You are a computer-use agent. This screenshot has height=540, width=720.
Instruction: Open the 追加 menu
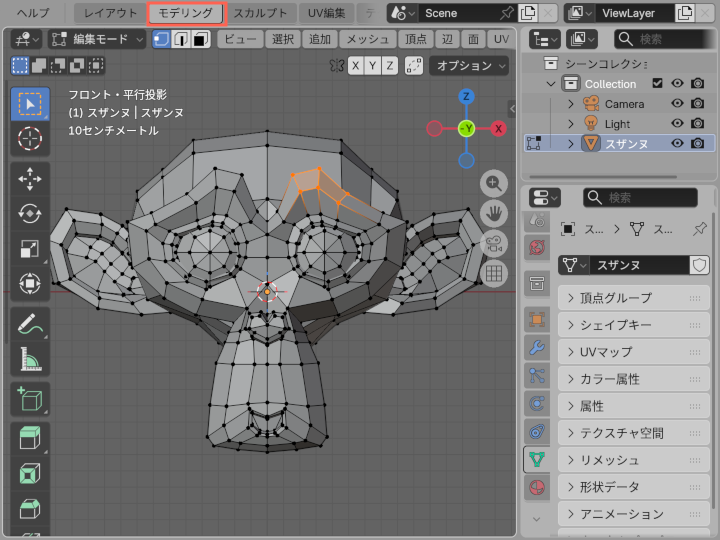[x=320, y=39]
